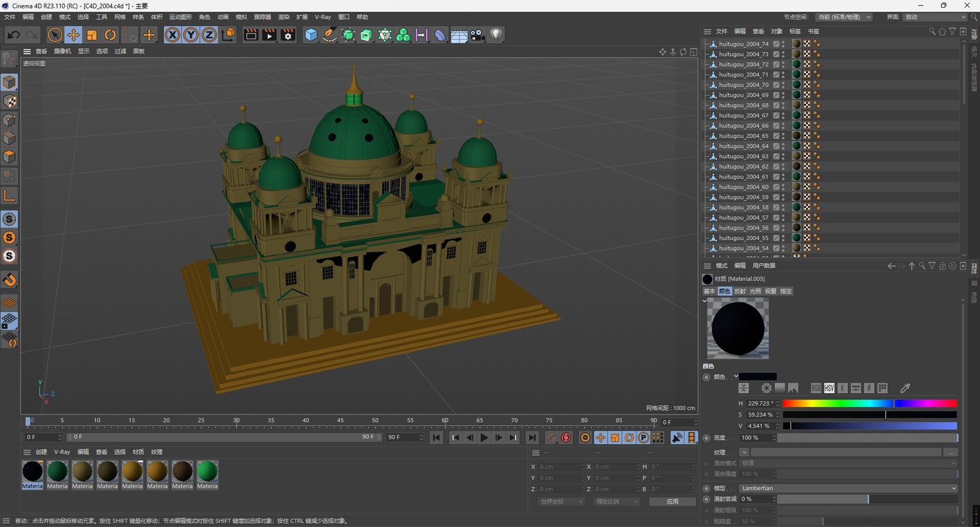
Task: Add a Camera object from the toolbar
Action: (x=478, y=35)
